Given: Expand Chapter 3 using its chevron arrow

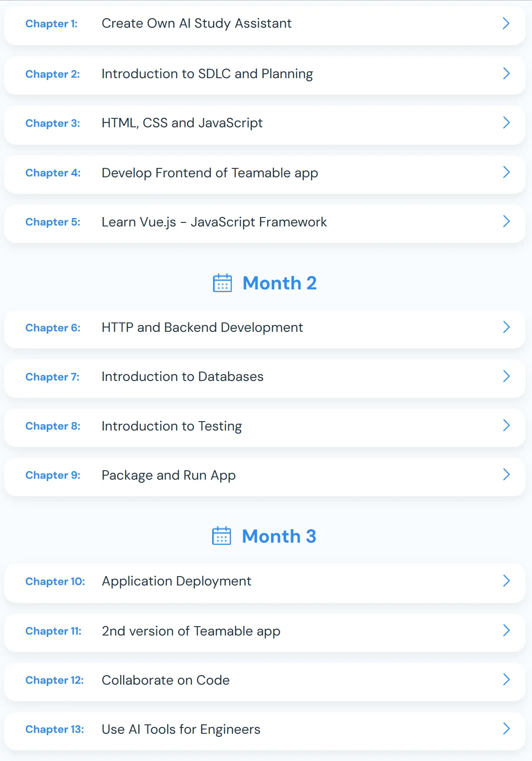Looking at the screenshot, I should click(x=506, y=122).
